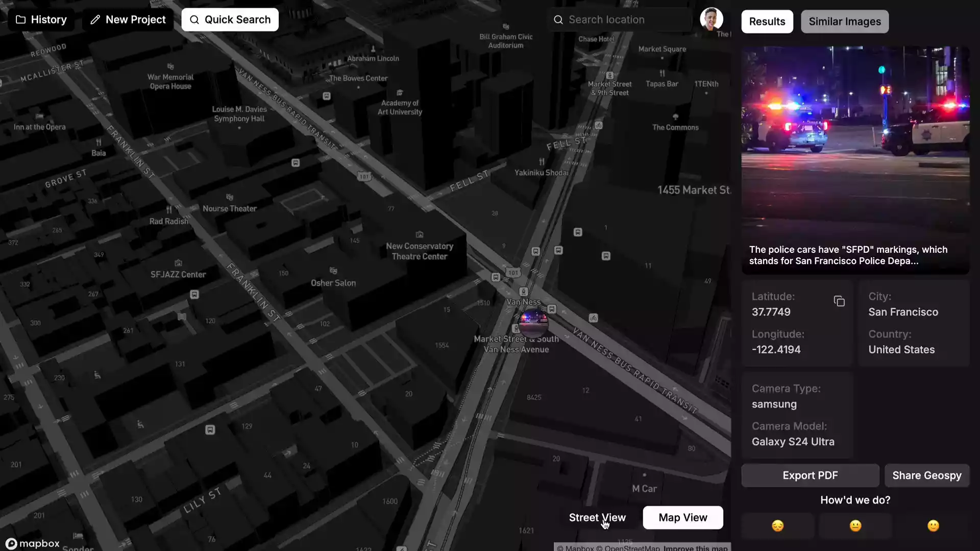Screen dimensions: 980x551
Task: Click the Yakiniku Shodai restaurant icon
Action: (x=542, y=162)
